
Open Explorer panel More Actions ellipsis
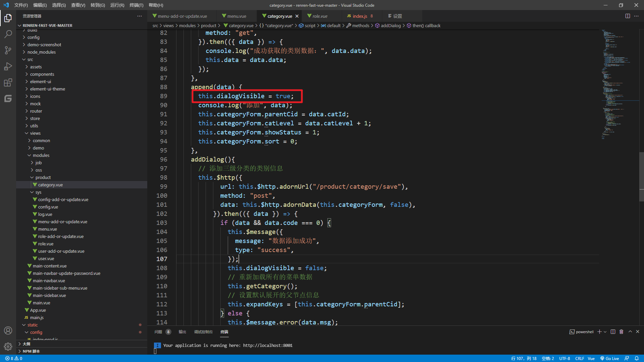click(x=140, y=16)
